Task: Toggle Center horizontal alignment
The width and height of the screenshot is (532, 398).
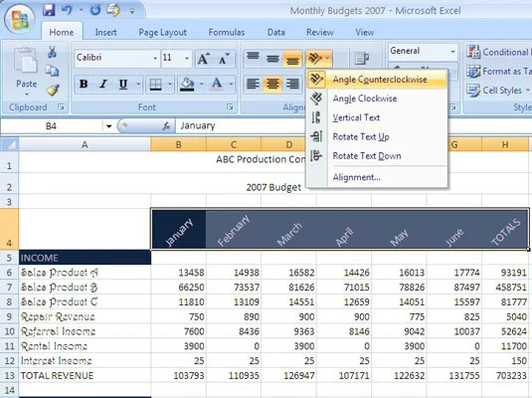Action: click(x=272, y=84)
